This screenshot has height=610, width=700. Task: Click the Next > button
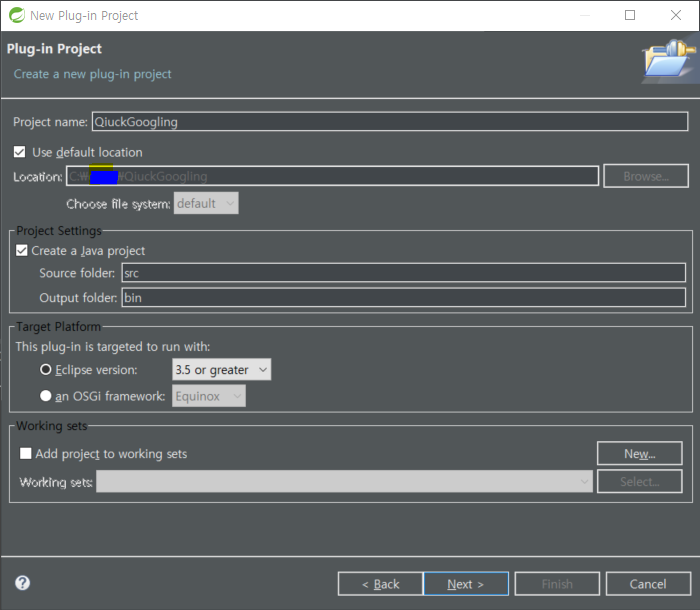pyautogui.click(x=466, y=584)
